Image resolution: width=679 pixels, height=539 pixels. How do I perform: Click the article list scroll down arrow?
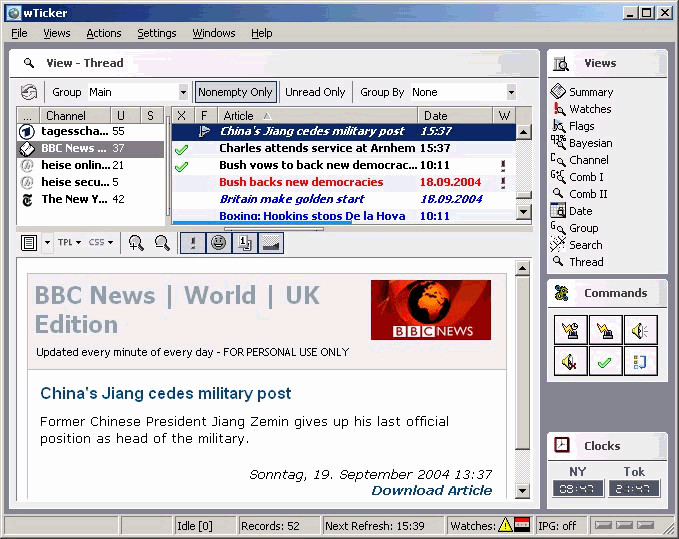coord(524,212)
